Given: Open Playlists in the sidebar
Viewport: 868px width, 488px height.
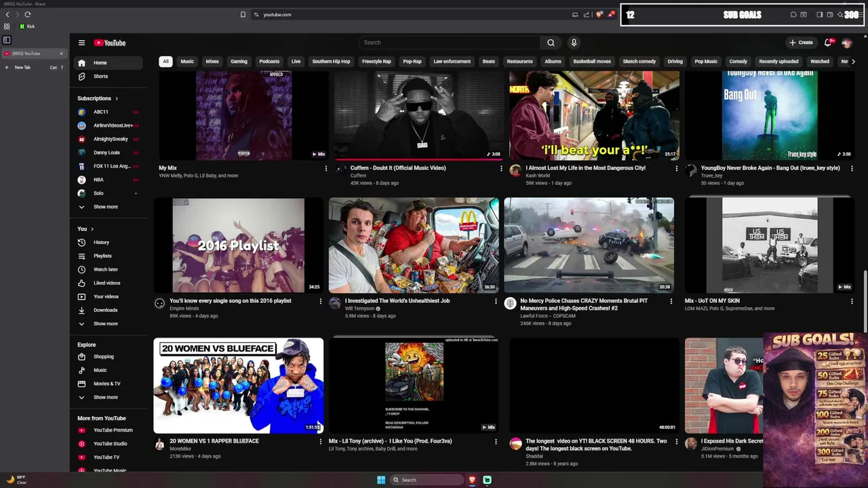Looking at the screenshot, I should (x=108, y=256).
